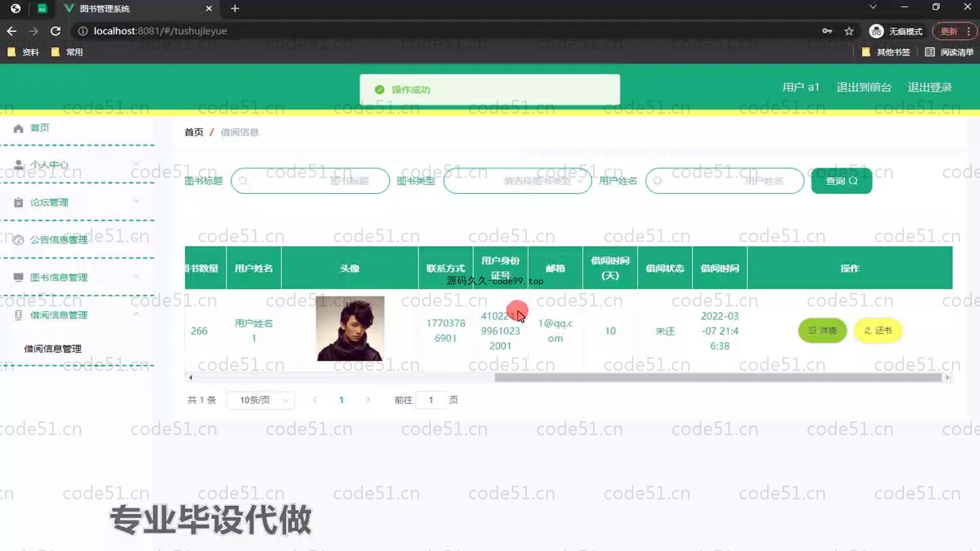Go to next page arrow
The height and width of the screenshot is (551, 980).
(368, 400)
